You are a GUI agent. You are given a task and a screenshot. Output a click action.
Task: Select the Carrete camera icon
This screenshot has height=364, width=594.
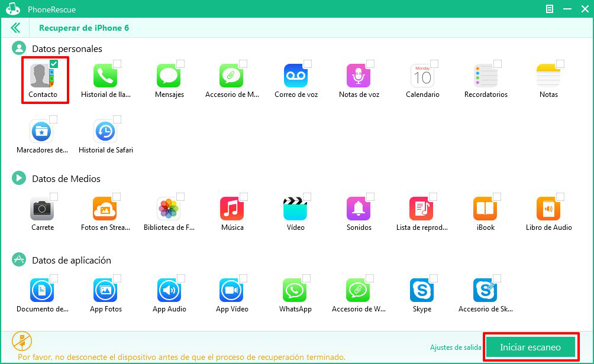coord(41,209)
